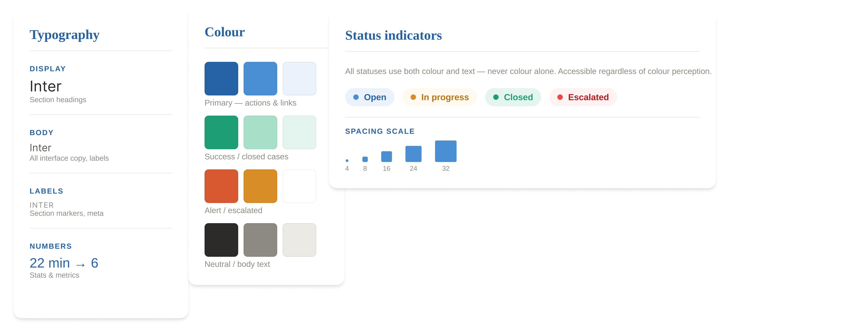The image size is (868, 326).
Task: Click the 'Alert / escalated' caption
Action: coord(233,210)
